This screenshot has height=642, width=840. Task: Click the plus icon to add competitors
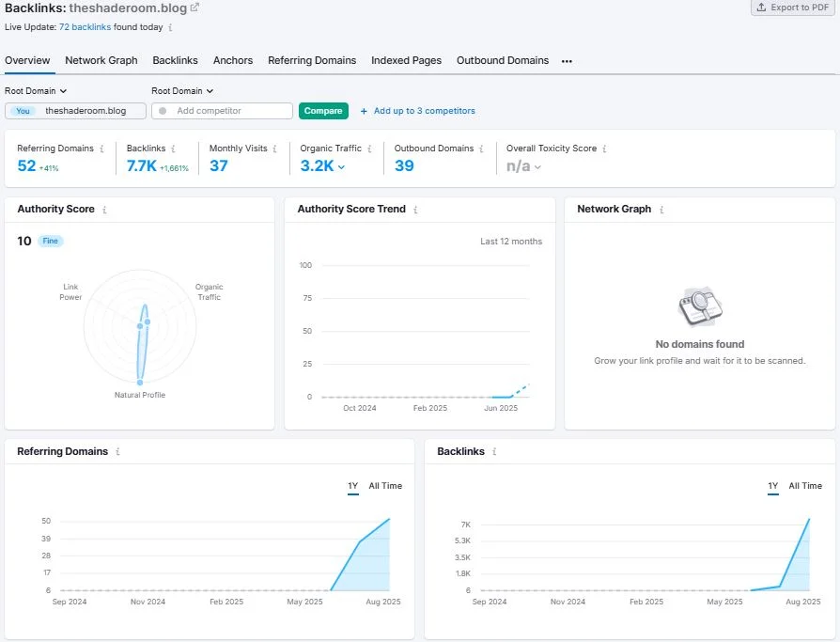click(x=364, y=111)
